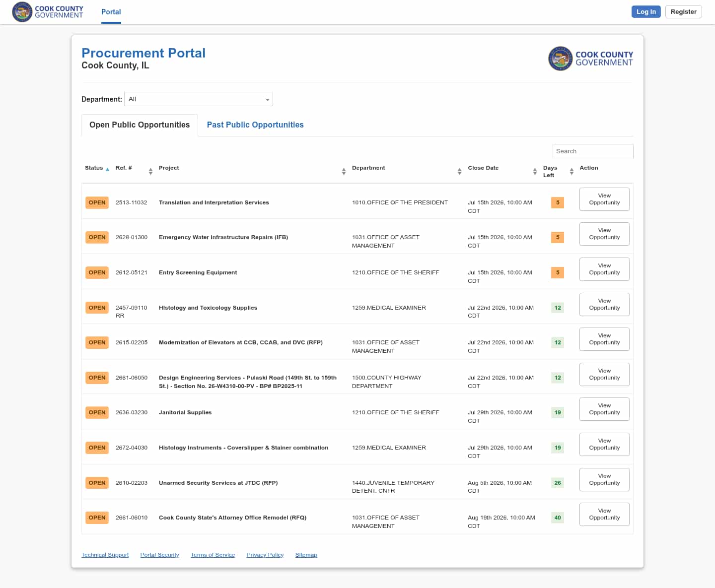This screenshot has width=715, height=588.
Task: View Opportunity for Janitorial Supplies
Action: 604,409
